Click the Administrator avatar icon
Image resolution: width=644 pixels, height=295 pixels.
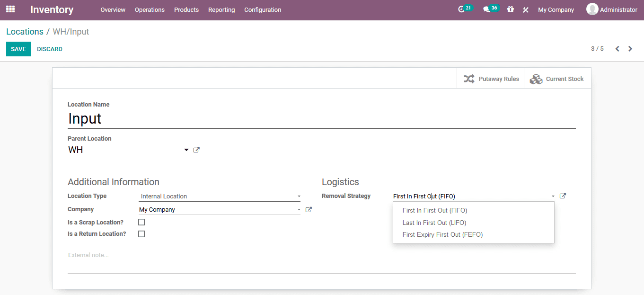pos(592,9)
